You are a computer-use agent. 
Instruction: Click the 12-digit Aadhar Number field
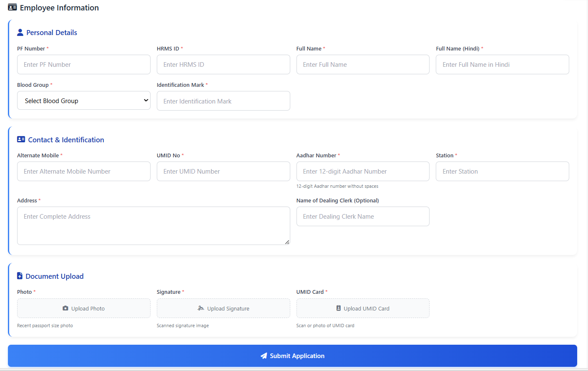click(363, 172)
